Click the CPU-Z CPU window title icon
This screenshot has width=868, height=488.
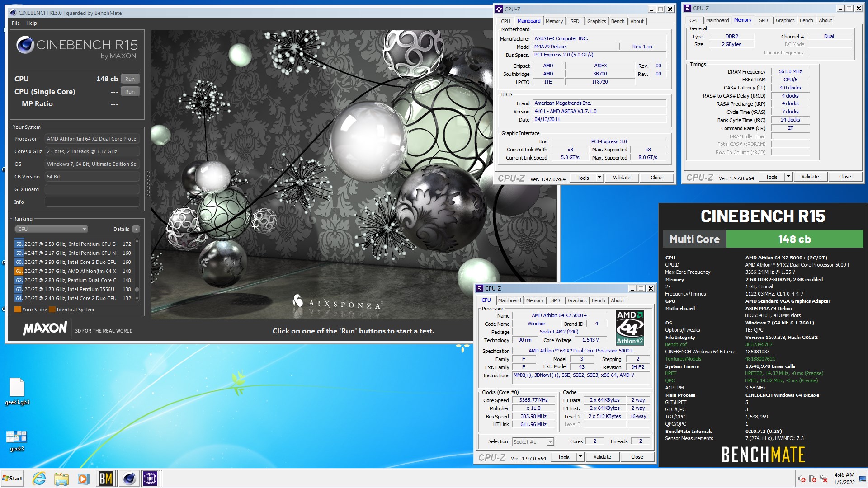tap(480, 288)
